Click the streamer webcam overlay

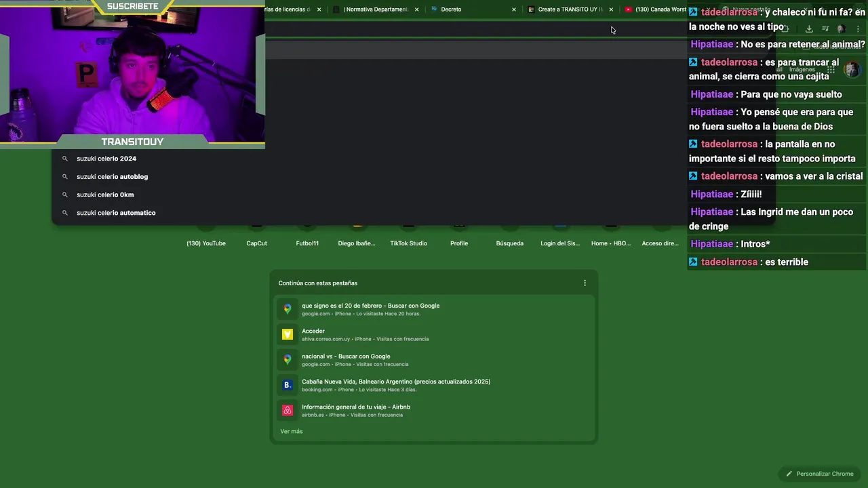[132, 73]
